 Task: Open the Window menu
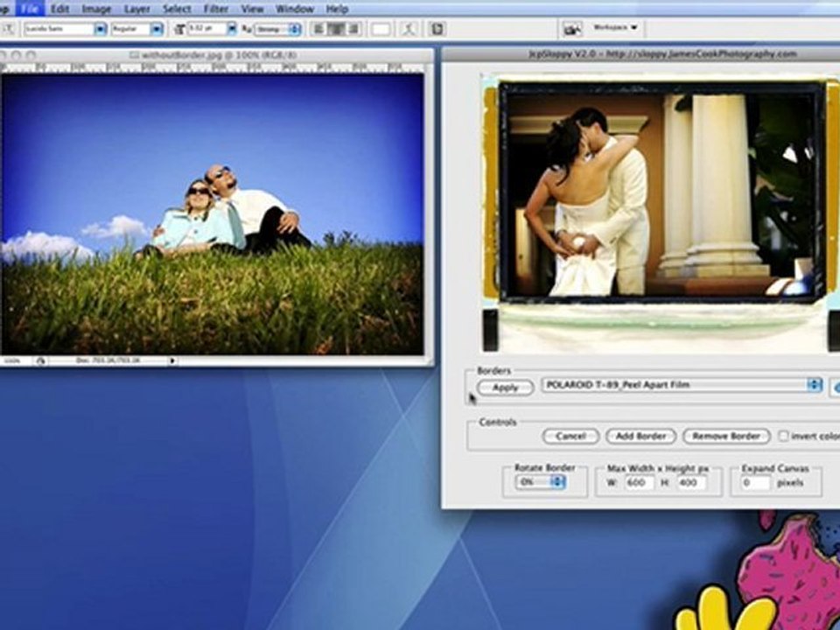click(295, 9)
